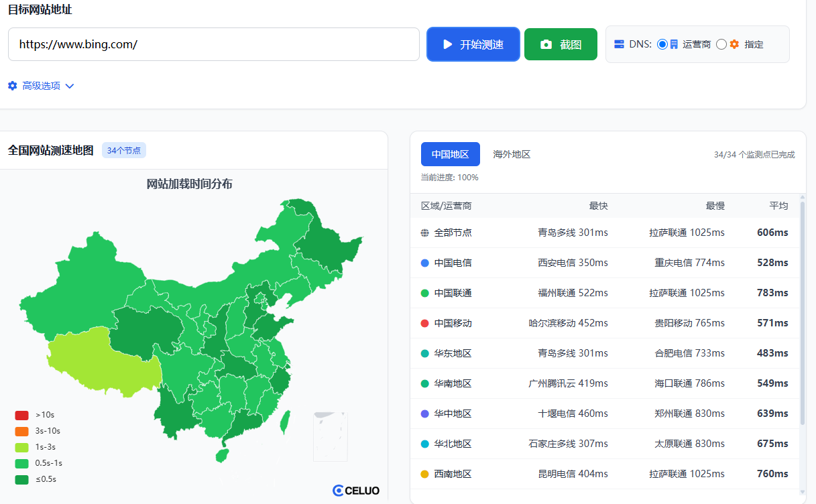Click the globe icon beside 全部节点
Viewport: 816px width, 504px height.
424,233
